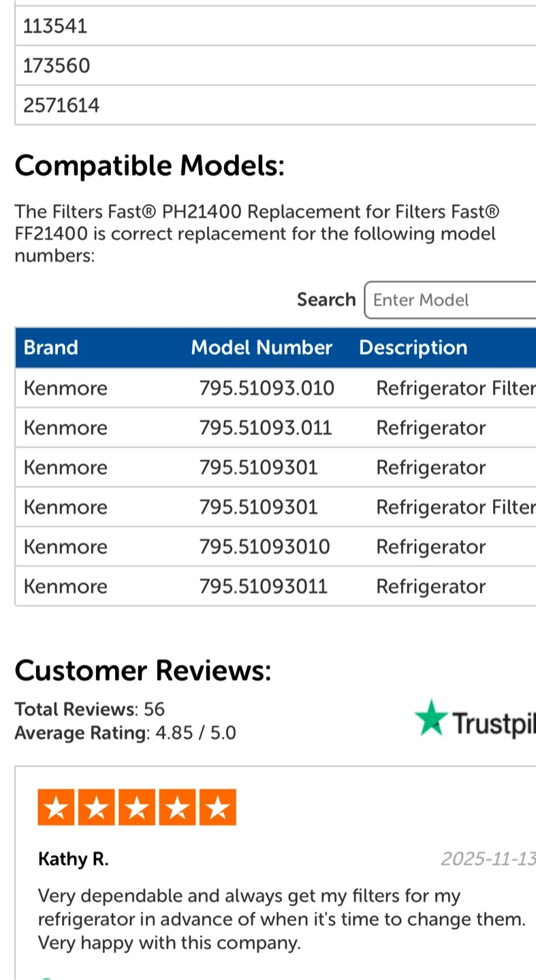Click the fifth orange star in Kathy's review
Image resolution: width=536 pixels, height=980 pixels.
pyautogui.click(x=217, y=807)
